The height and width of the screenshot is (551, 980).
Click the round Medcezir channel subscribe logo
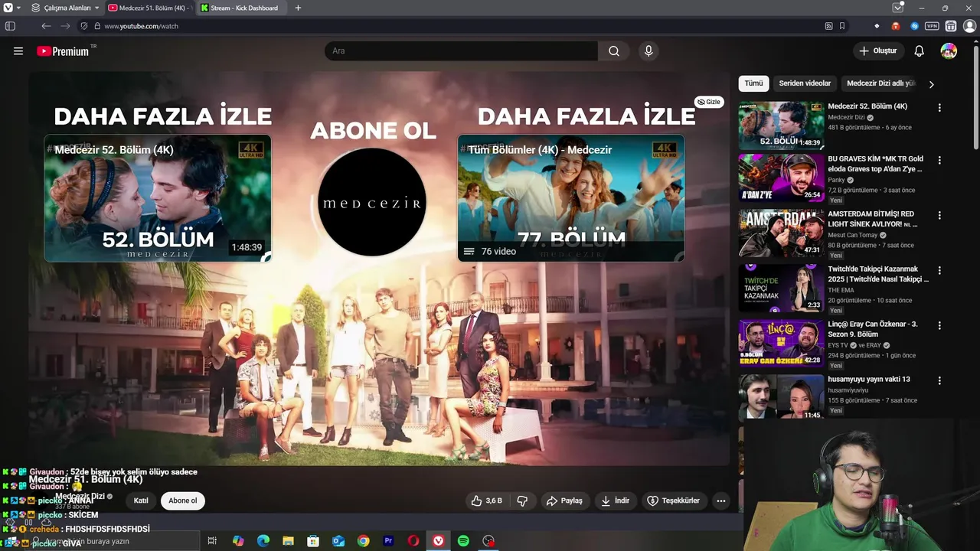click(x=372, y=202)
